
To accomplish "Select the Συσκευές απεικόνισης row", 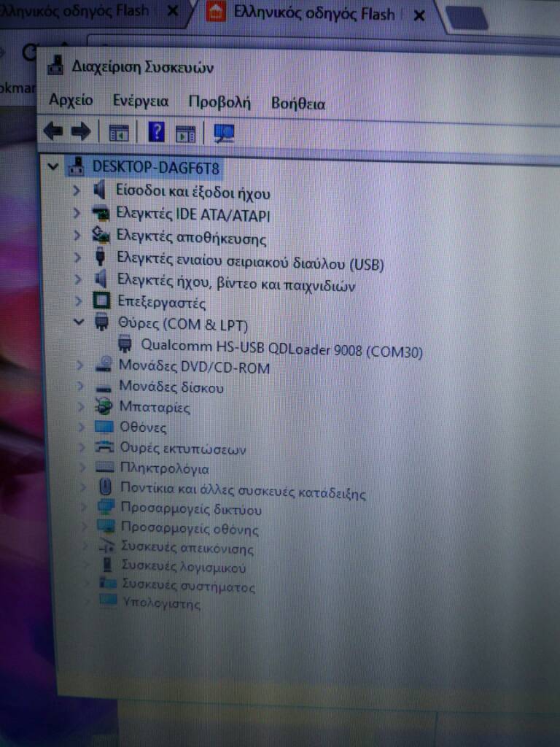I will (187, 548).
